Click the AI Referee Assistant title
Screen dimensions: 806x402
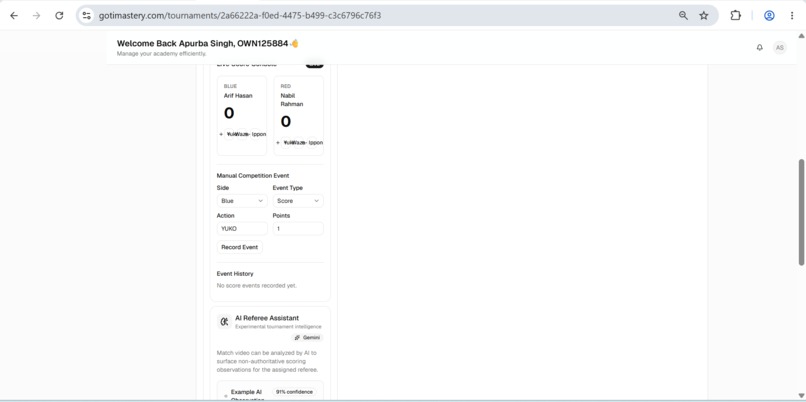click(x=267, y=318)
